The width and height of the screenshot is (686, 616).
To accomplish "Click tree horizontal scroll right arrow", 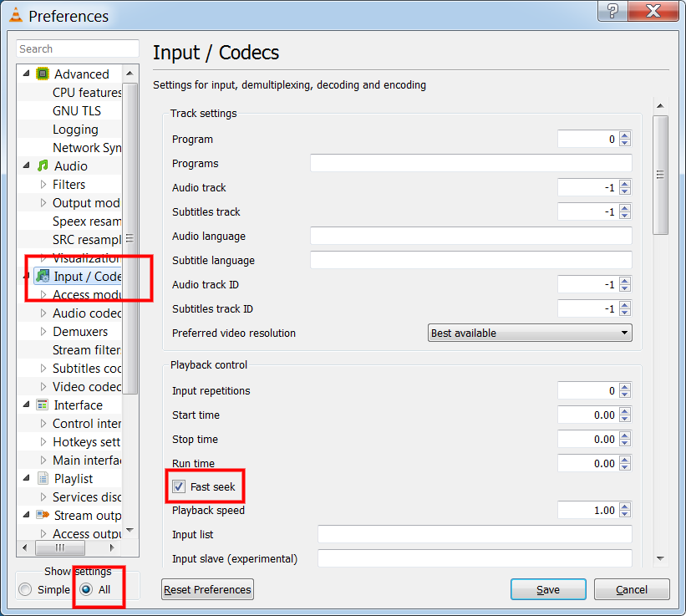I will point(112,547).
